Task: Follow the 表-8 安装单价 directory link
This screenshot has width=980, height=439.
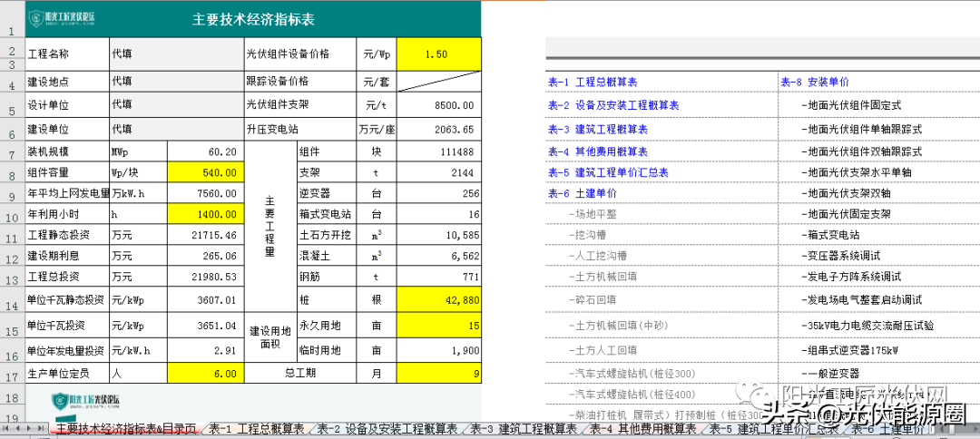Action: pyautogui.click(x=815, y=82)
